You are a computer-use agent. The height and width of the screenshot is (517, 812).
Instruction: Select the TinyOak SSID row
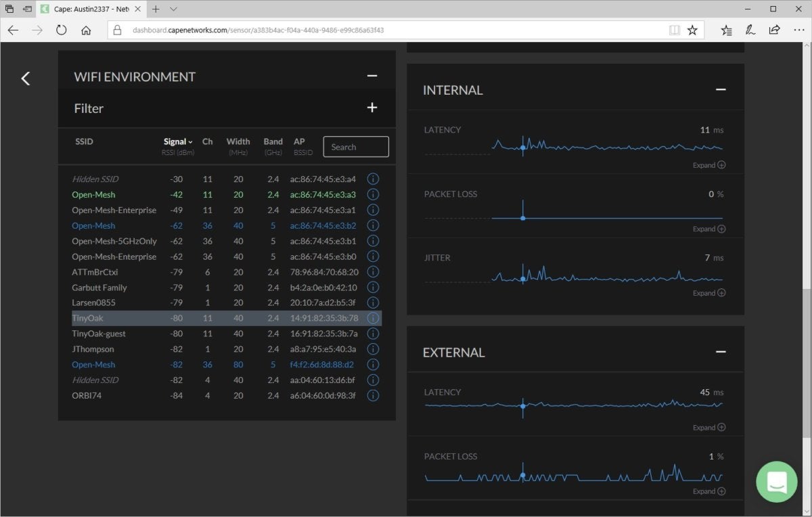pyautogui.click(x=227, y=318)
